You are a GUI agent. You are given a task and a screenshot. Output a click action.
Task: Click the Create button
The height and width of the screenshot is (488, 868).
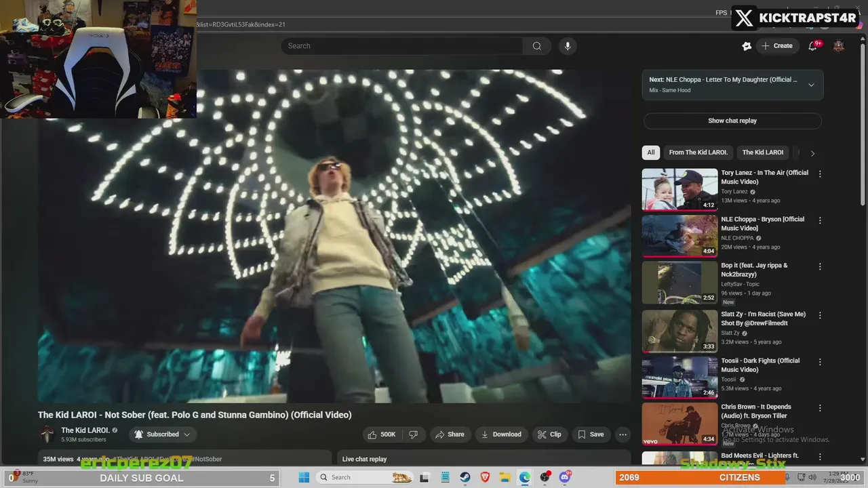776,46
